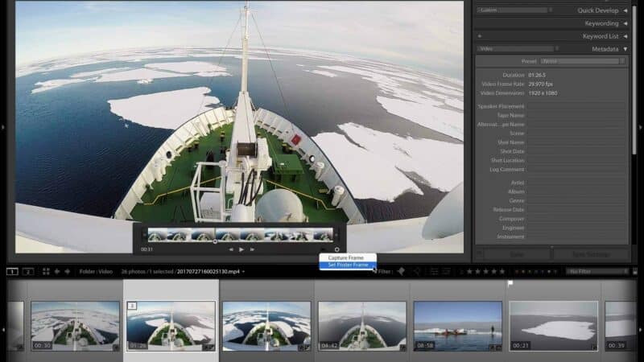Image resolution: width=644 pixels, height=362 pixels.
Task: Choose Set Poster Frame from the popup menu
Action: [x=348, y=265]
